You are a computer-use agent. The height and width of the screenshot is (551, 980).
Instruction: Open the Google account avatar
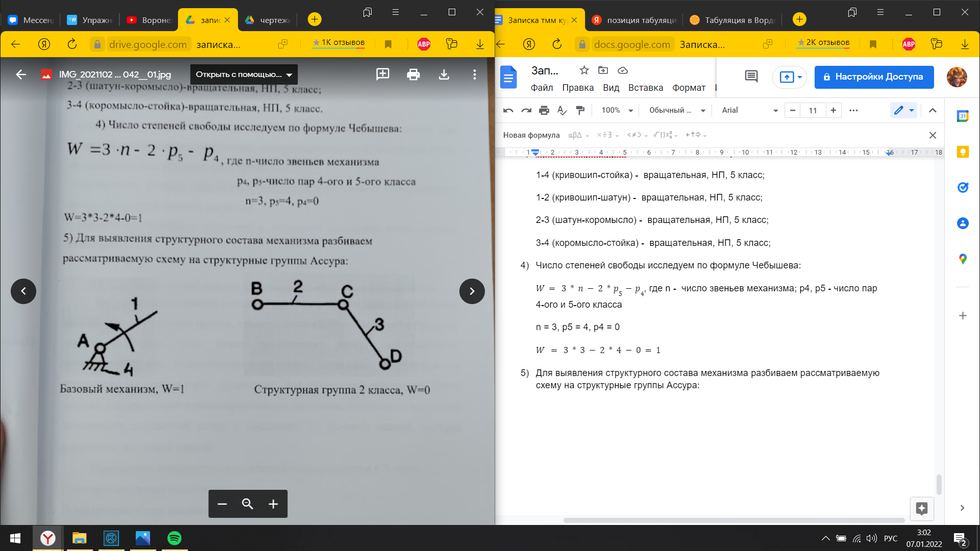click(957, 77)
